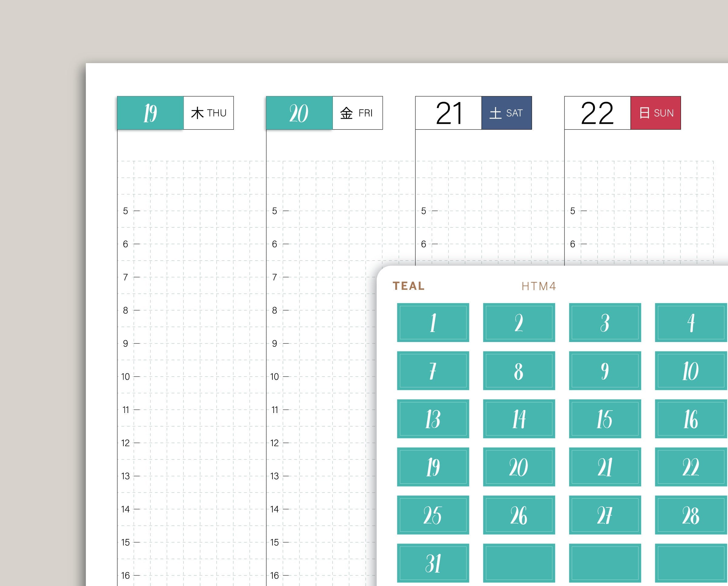Click the FRI weekday label box
The height and width of the screenshot is (586, 728).
(x=357, y=113)
